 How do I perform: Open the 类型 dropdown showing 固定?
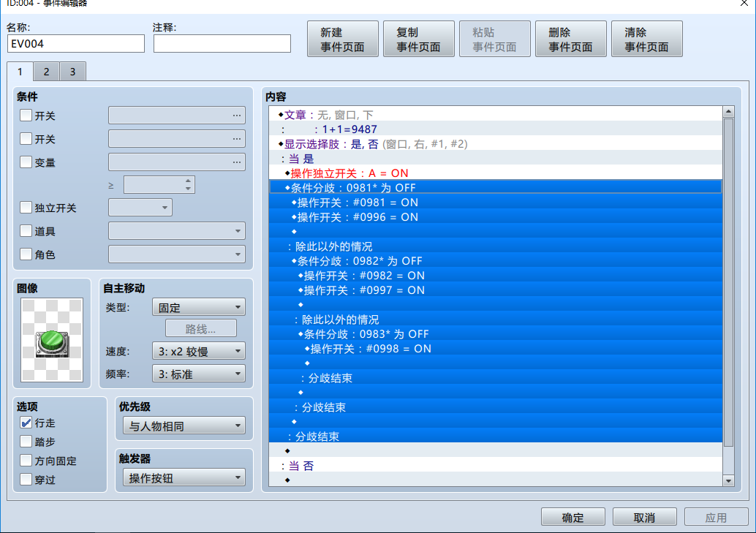coord(199,307)
